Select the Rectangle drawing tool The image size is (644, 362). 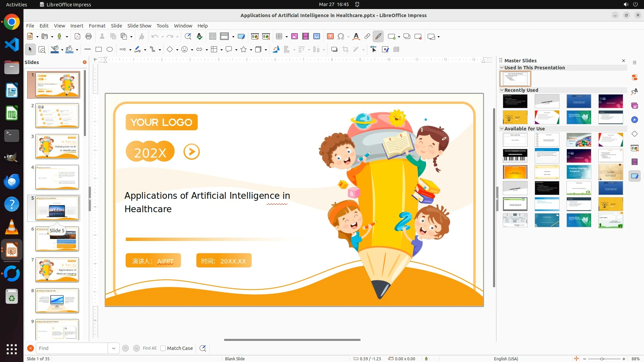[x=98, y=50]
